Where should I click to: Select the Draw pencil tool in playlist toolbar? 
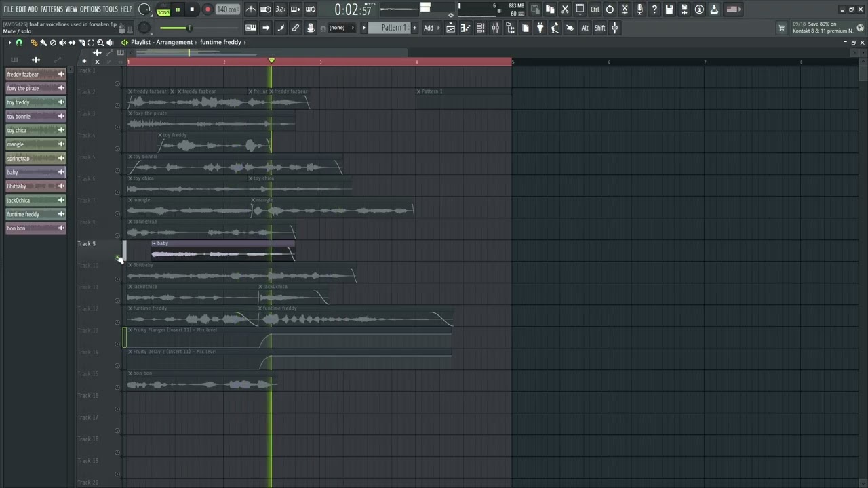[34, 43]
